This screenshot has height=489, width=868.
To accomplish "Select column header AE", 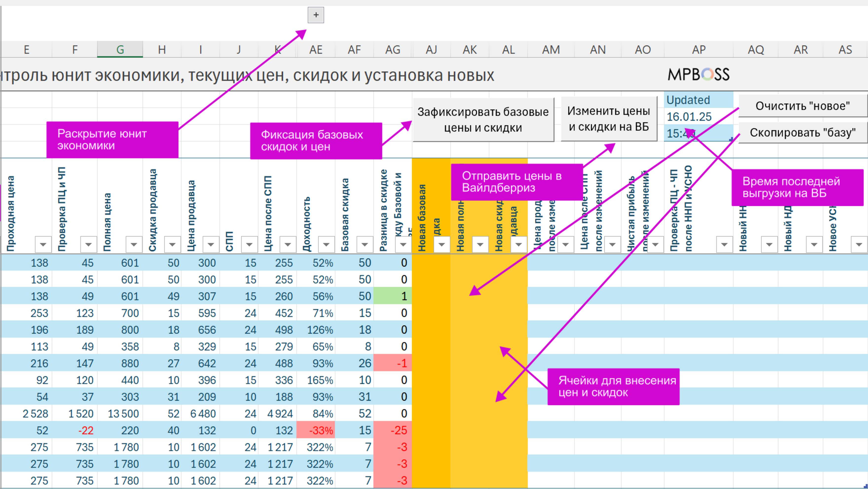I will [x=316, y=50].
